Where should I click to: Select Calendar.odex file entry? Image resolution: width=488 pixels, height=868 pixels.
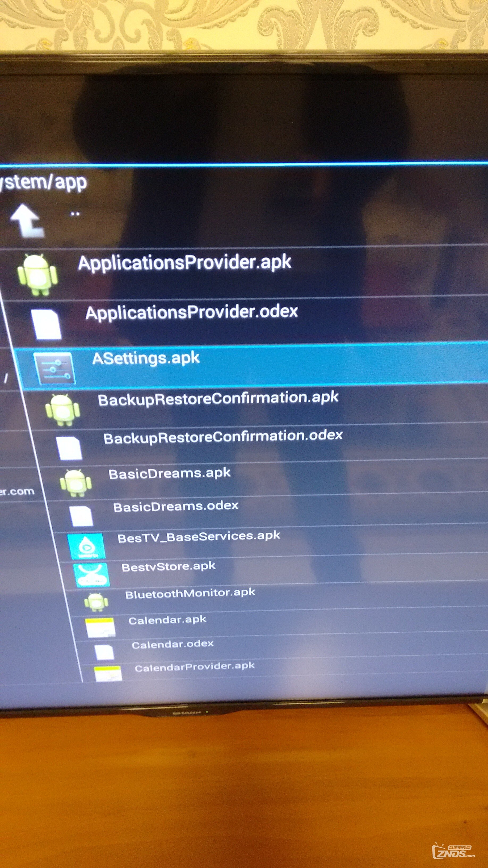173,644
